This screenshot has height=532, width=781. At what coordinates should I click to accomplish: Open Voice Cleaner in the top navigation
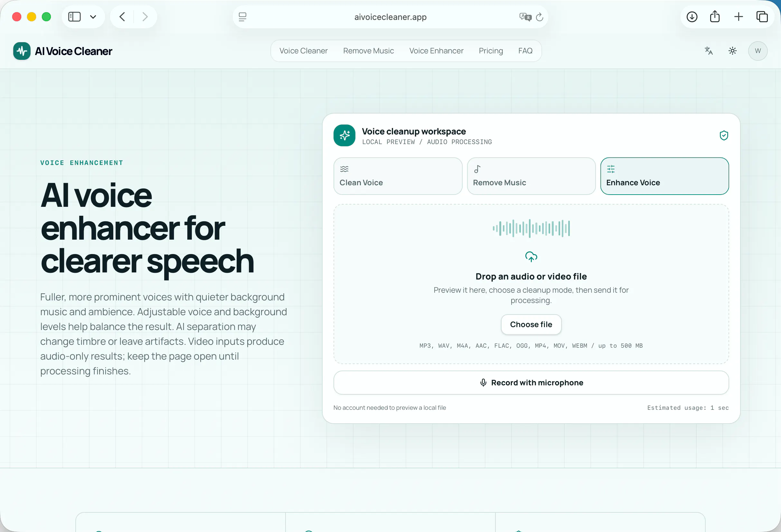coord(304,51)
